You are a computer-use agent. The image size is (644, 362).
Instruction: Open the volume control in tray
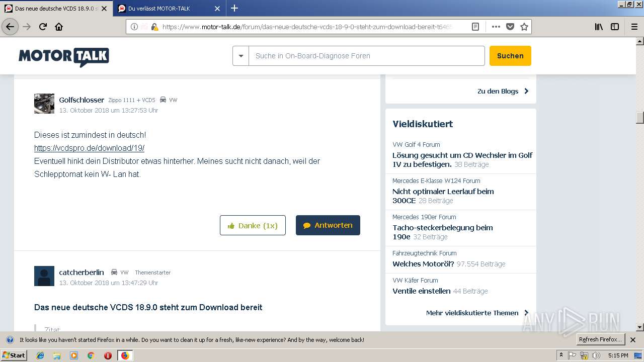coord(596,355)
